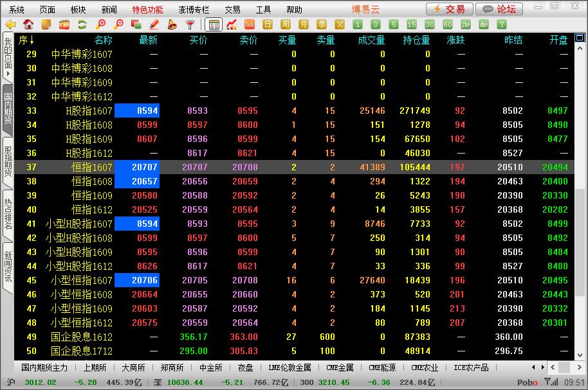
Task: Open the alarm bell alert icon
Action: pyautogui.click(x=172, y=24)
